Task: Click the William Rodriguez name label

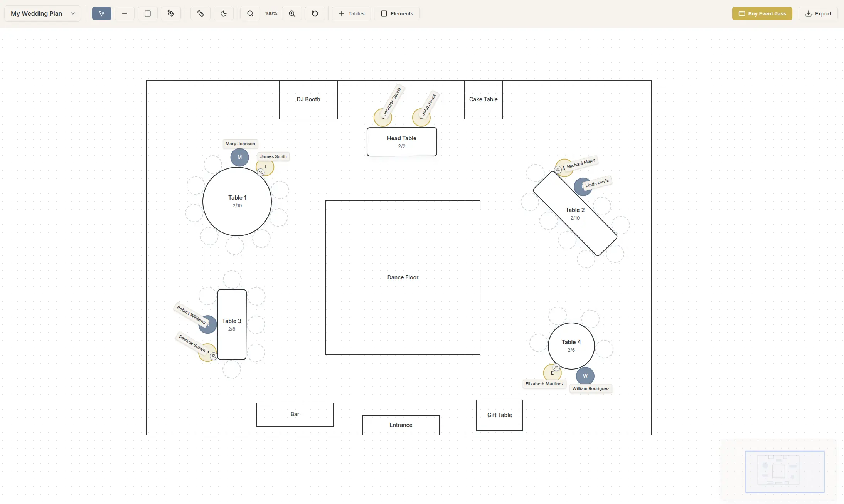Action: click(x=591, y=388)
